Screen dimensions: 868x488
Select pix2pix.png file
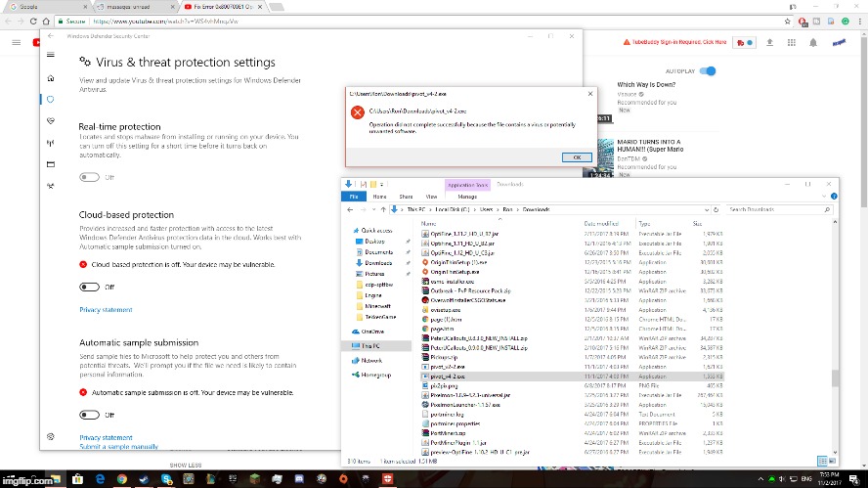coord(444,386)
